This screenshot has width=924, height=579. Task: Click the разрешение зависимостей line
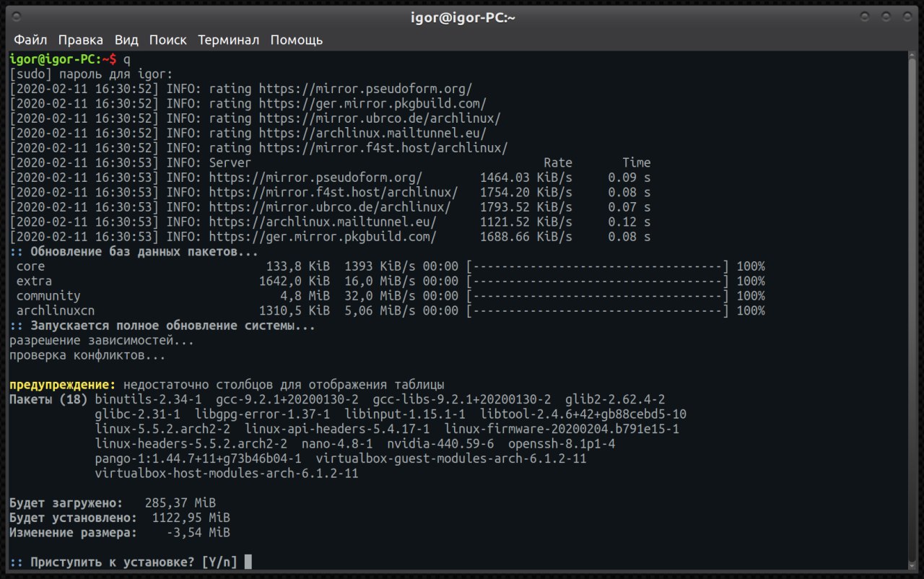pos(102,341)
